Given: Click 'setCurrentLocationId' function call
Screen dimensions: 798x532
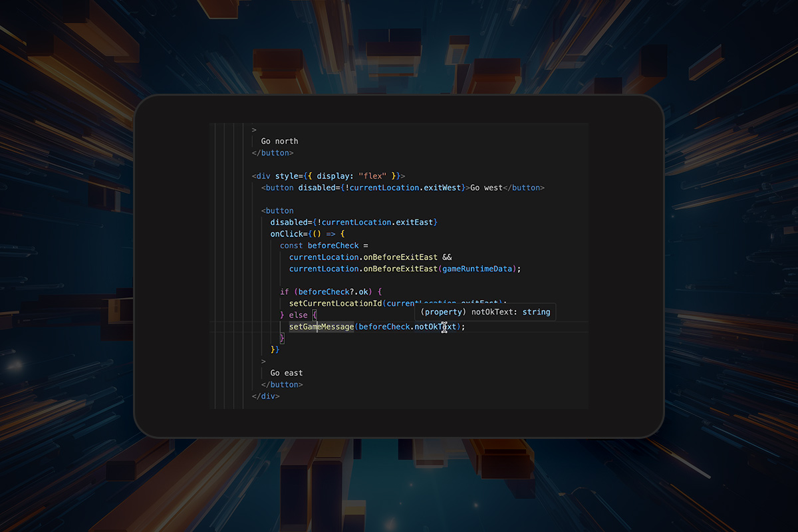Looking at the screenshot, I should click(336, 303).
